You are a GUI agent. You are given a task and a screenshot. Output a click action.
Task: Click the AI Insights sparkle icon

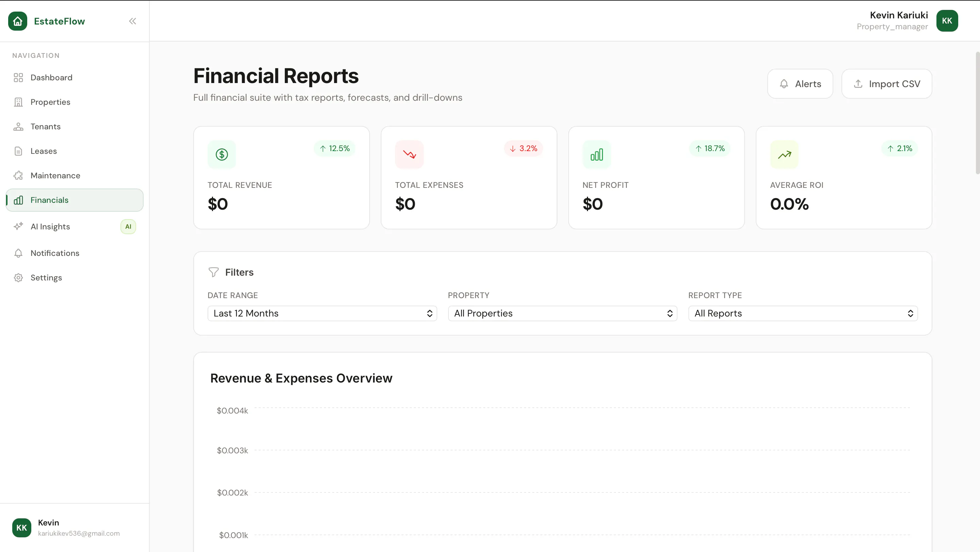click(18, 226)
